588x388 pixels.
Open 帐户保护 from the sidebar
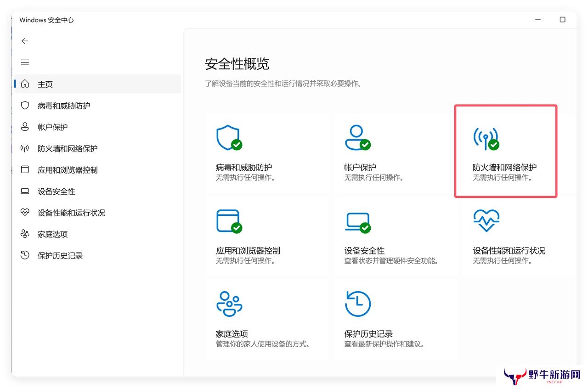pyautogui.click(x=98, y=127)
